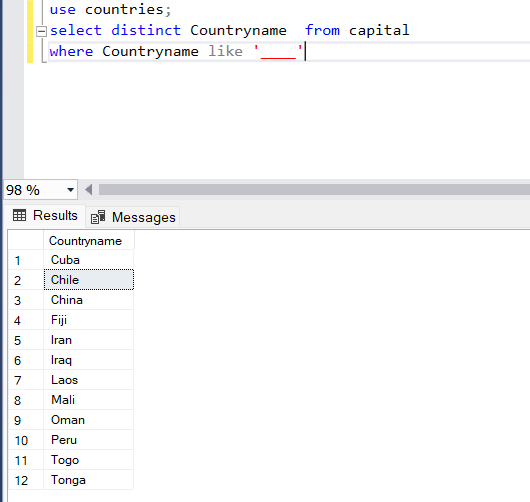Select row header number 5
Viewport: 530px width, 502px height.
click(26, 340)
